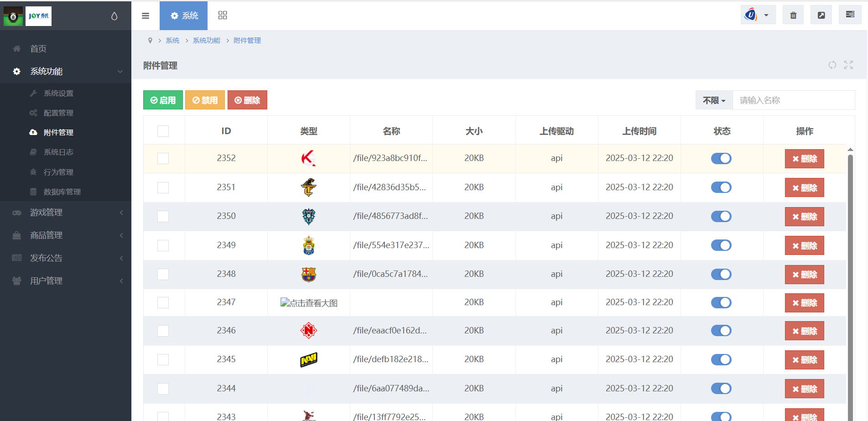Click broken image 点击查看大图 in row 2347
The height and width of the screenshot is (421, 868).
tap(309, 303)
